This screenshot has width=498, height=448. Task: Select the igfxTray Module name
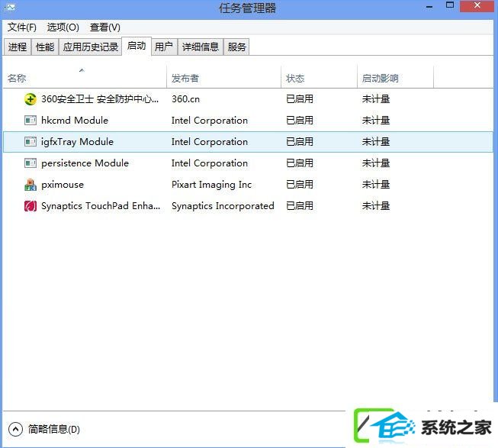tap(77, 142)
